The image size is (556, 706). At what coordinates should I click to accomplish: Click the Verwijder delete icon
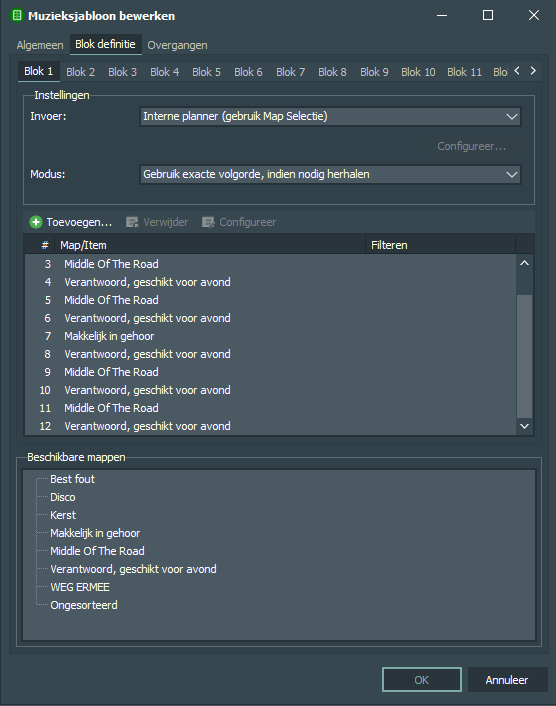tap(132, 222)
